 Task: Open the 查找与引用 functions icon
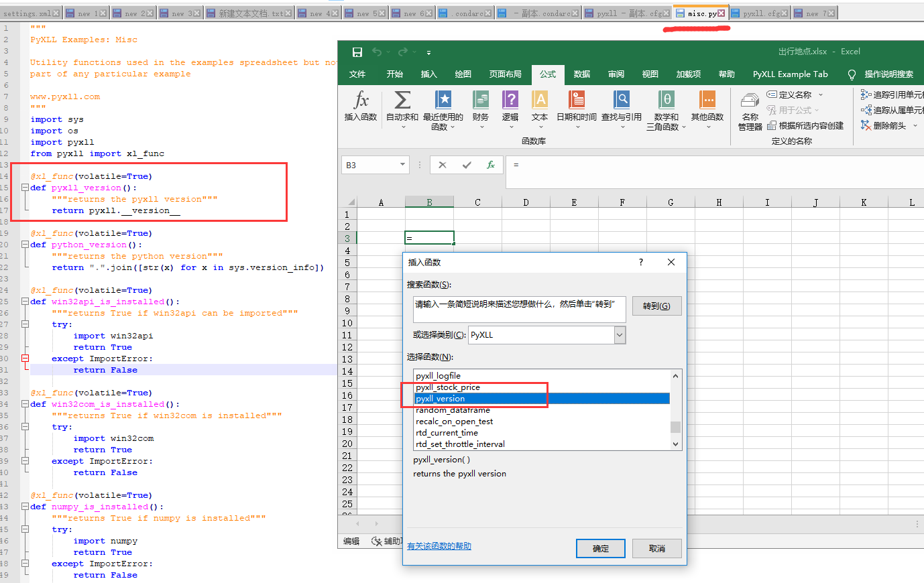coord(622,100)
